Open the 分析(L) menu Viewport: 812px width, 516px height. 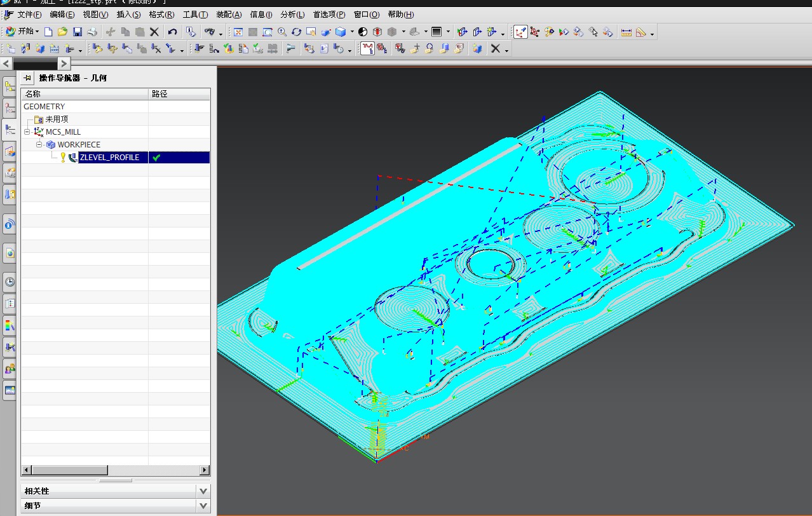[292, 15]
